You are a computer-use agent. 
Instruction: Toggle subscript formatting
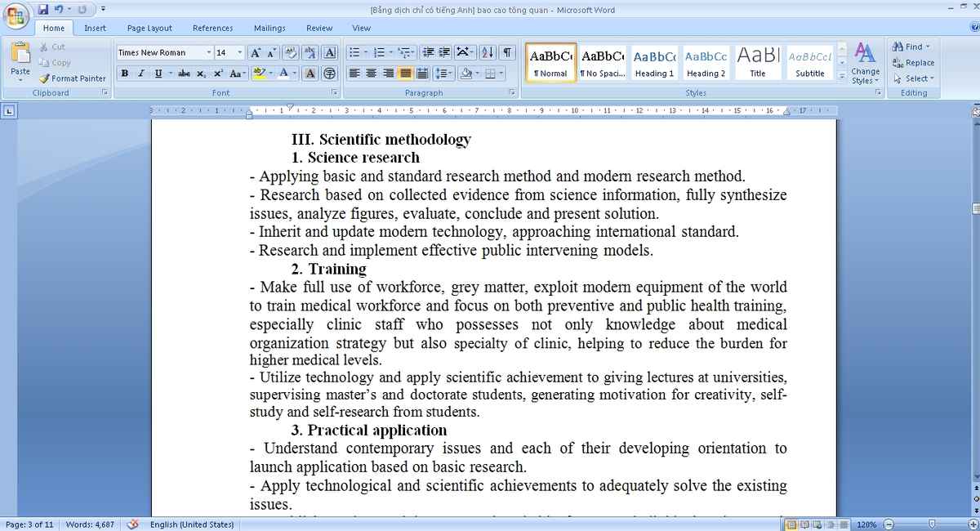click(201, 74)
